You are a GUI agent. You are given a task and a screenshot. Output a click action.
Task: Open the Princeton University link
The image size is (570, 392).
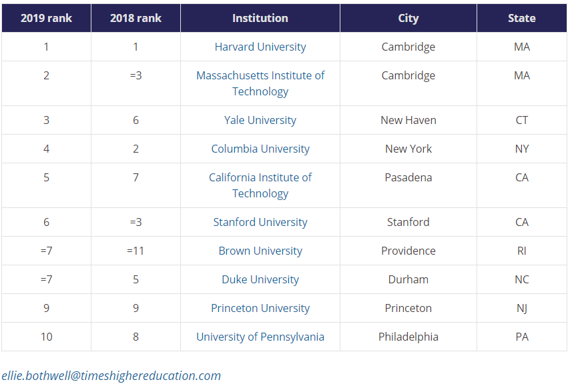(x=260, y=308)
